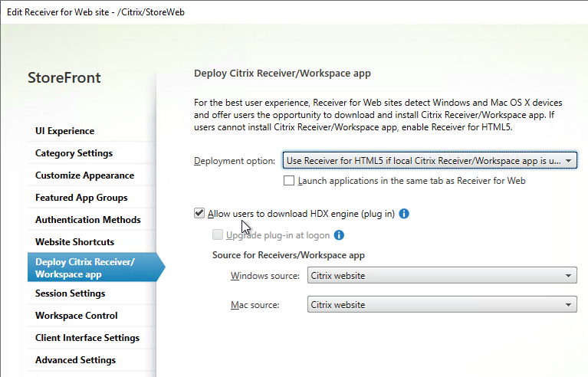Open the Mac source dropdown
588x377 pixels.
click(442, 305)
